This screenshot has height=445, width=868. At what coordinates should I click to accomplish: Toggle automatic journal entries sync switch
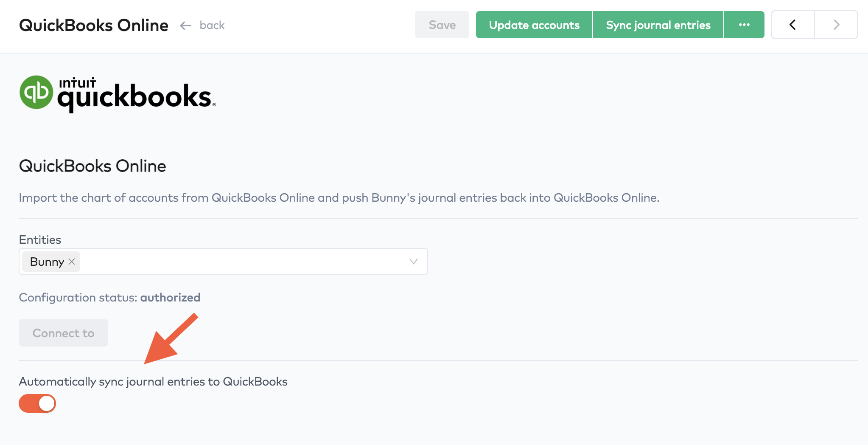click(x=37, y=403)
